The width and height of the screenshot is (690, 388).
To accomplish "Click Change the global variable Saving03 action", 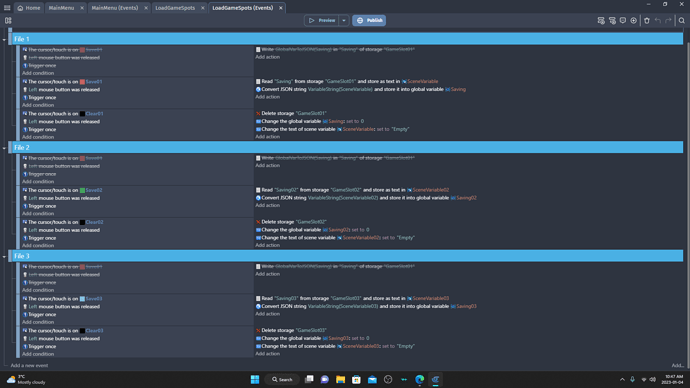I will coord(312,338).
